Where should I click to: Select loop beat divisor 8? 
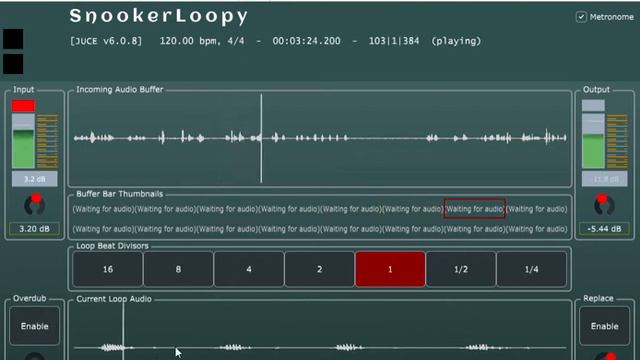(x=178, y=269)
